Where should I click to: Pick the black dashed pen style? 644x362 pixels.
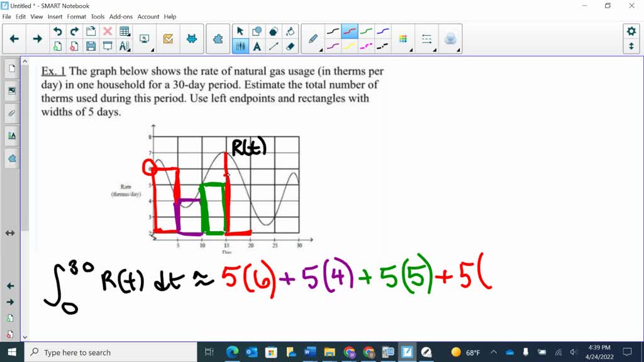point(383,47)
